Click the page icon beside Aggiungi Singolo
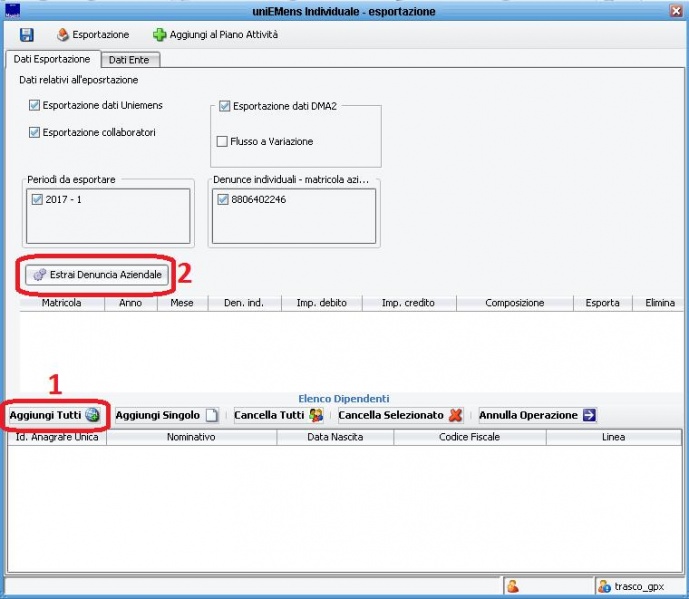The height and width of the screenshot is (599, 689). tap(212, 415)
